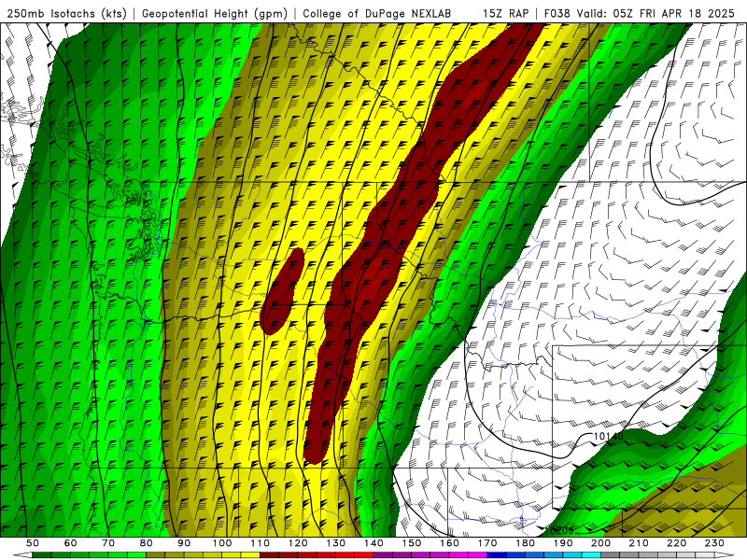Click the 120 knot scale label
The width and height of the screenshot is (747, 560).
(298, 543)
